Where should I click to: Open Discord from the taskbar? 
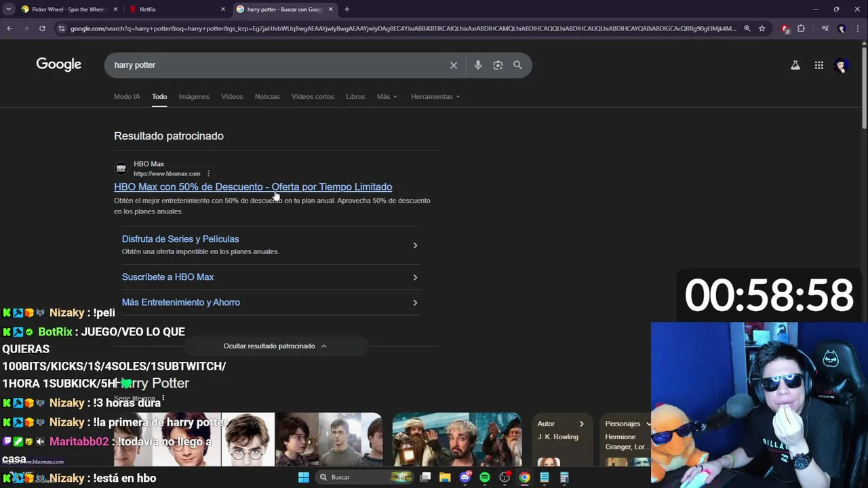tap(465, 477)
